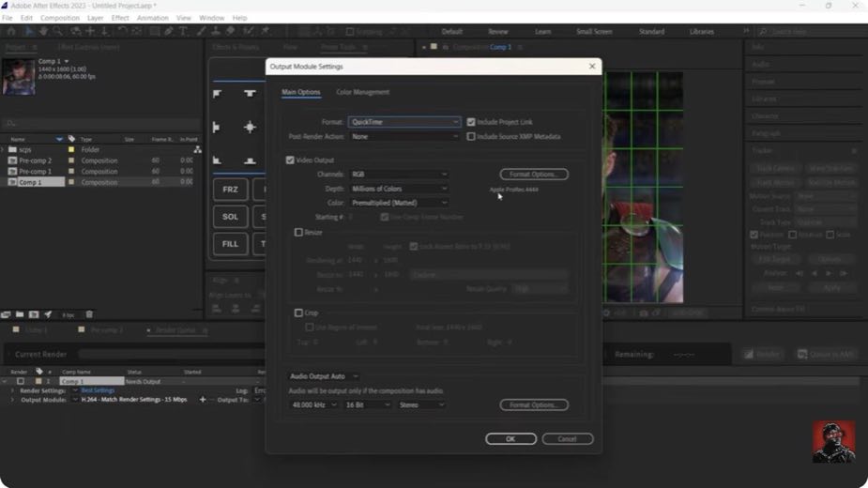Open the Color Premultiplied dropdown
Image resolution: width=868 pixels, height=488 pixels.
tap(399, 203)
